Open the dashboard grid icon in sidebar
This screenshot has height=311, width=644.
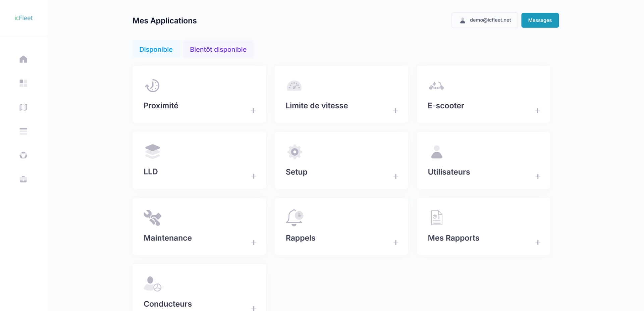[x=23, y=83]
